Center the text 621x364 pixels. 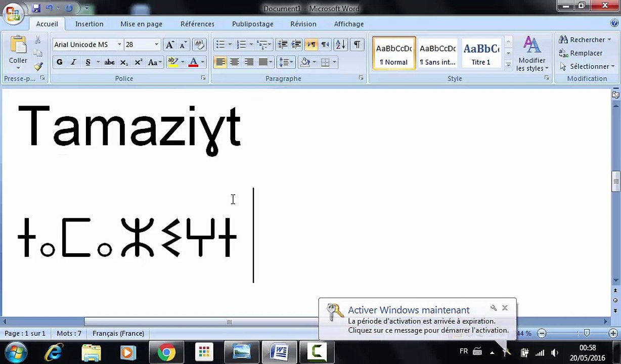(234, 62)
